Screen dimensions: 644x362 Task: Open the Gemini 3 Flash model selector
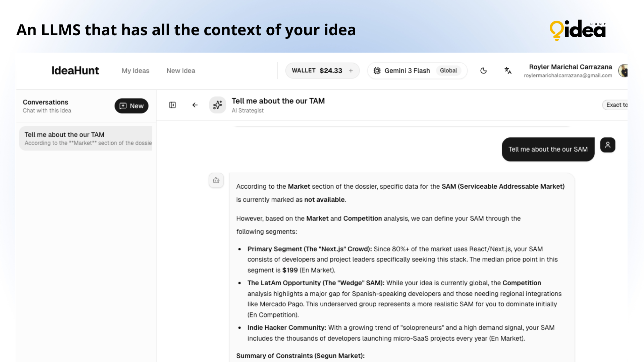[408, 71]
